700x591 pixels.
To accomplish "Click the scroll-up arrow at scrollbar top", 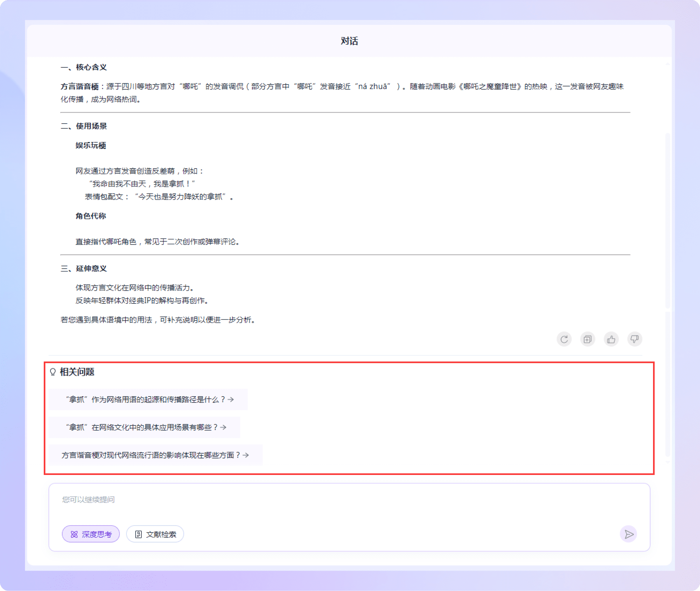I will point(668,63).
